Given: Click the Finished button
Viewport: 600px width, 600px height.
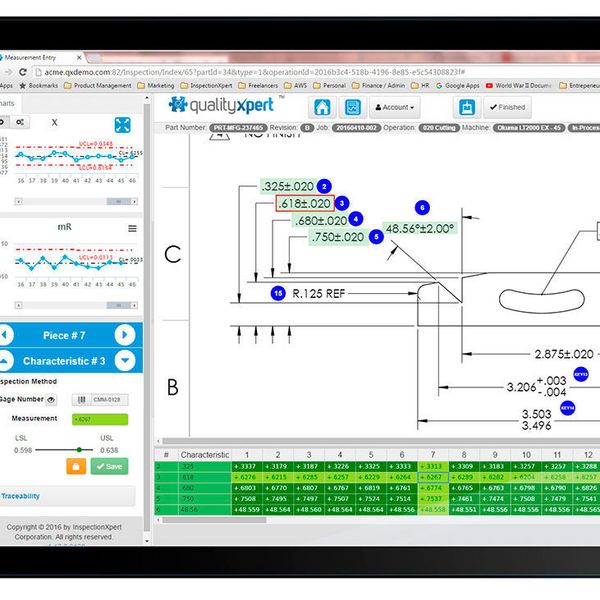Looking at the screenshot, I should tap(507, 108).
